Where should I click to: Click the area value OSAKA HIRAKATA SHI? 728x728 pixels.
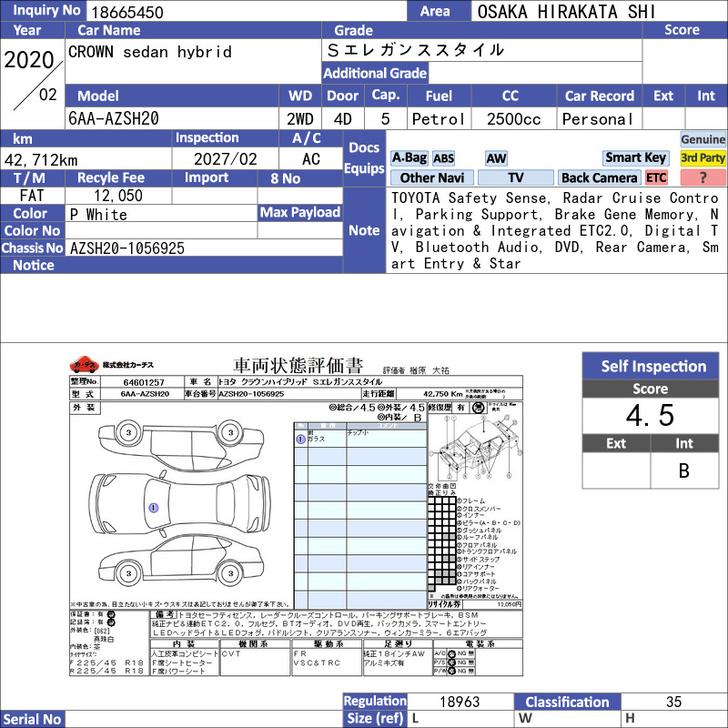tap(566, 12)
